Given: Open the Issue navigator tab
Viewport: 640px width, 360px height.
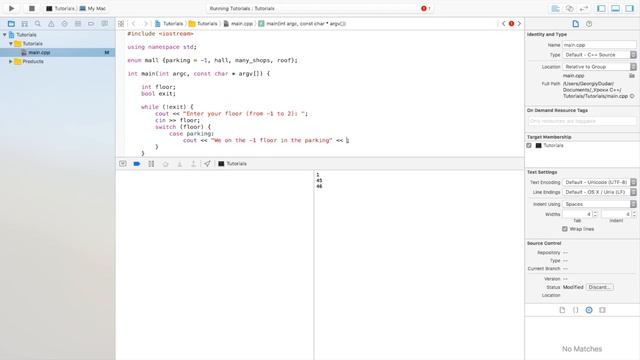Looking at the screenshot, I should (x=51, y=24).
